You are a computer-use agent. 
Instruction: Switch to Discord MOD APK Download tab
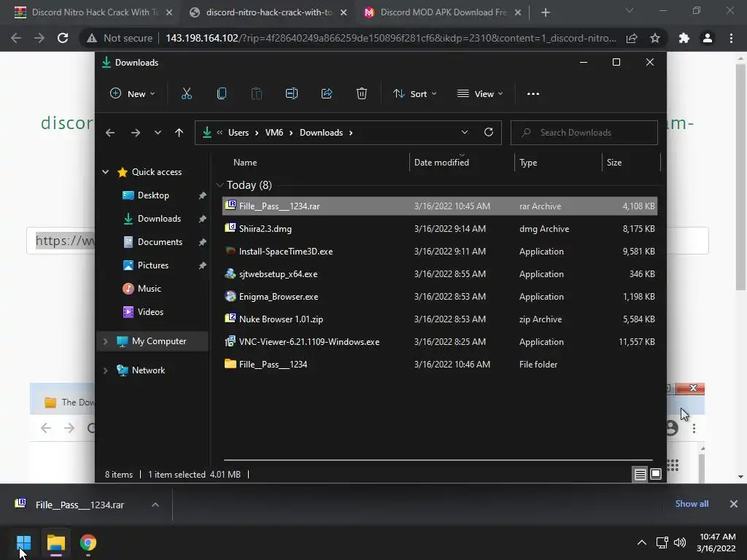(x=443, y=12)
